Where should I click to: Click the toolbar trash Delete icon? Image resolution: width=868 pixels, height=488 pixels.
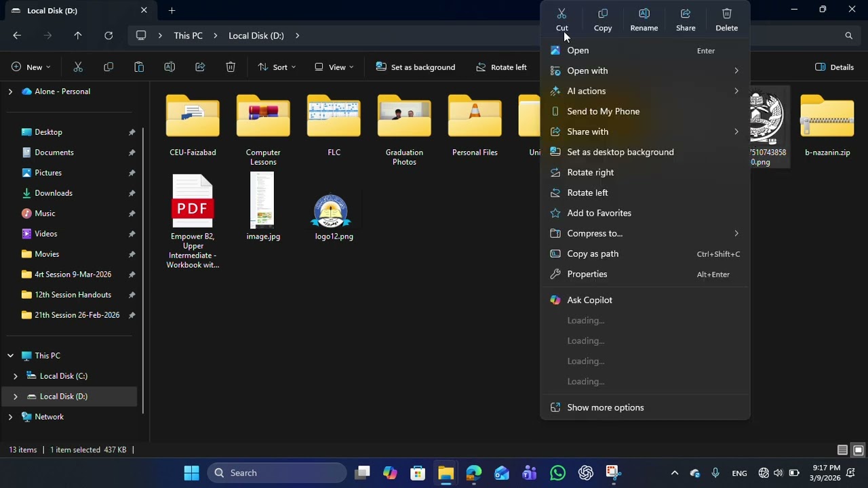click(231, 67)
